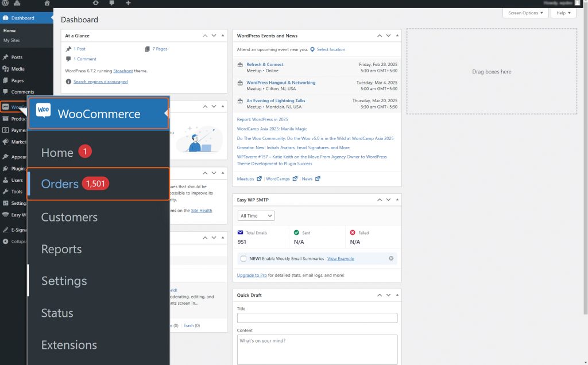
Task: Click the Quick Draft Title field
Action: [x=317, y=318]
